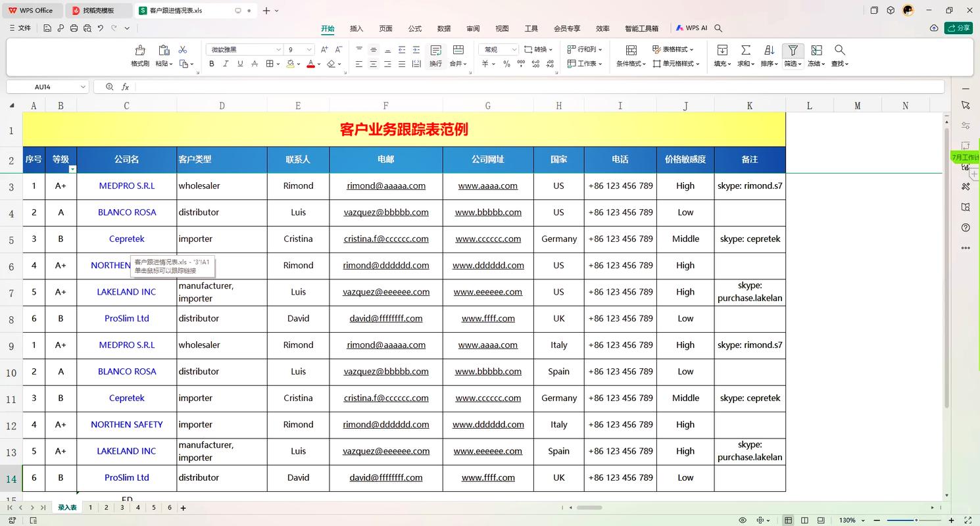Click the Paste (粘贴) clipboard icon

(x=164, y=51)
